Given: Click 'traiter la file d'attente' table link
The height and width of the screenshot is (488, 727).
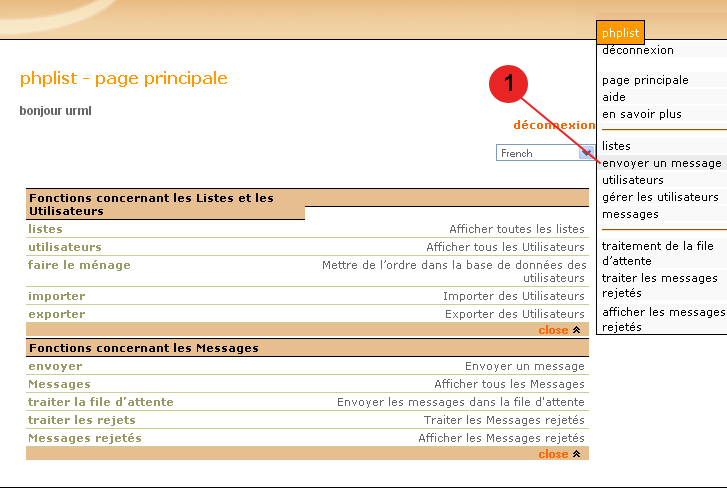Looking at the screenshot, I should [x=100, y=402].
